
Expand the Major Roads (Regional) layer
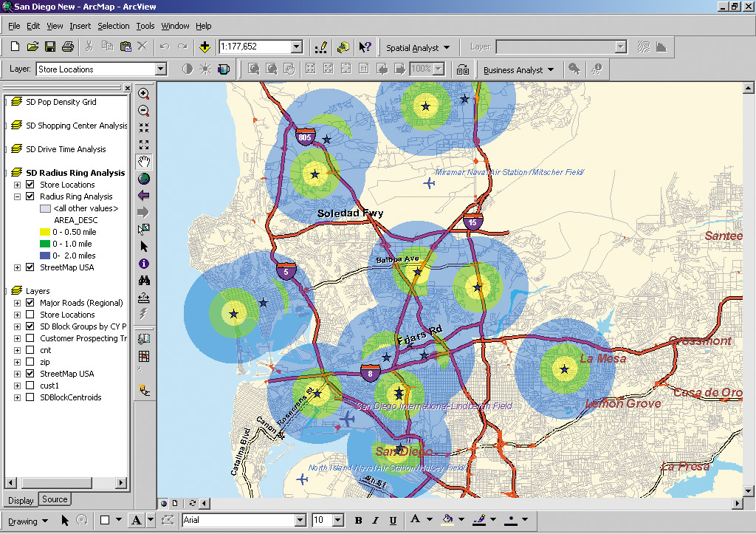pos(18,303)
